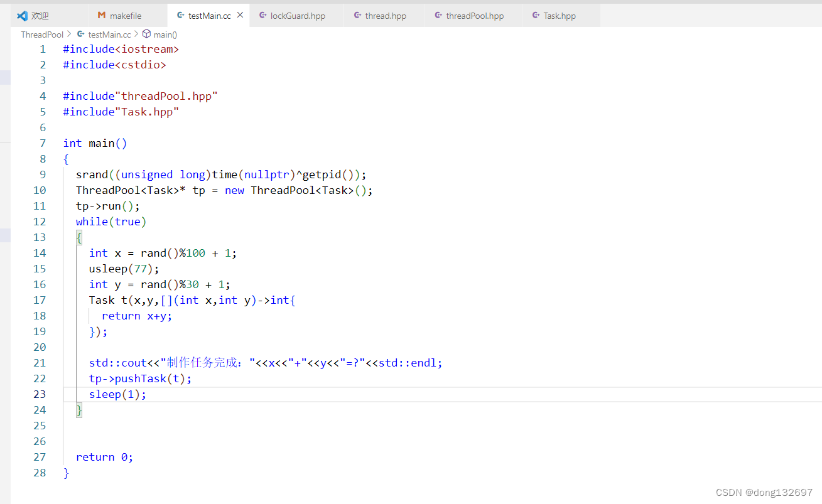
Task: Switch to the Task.hpp tab
Action: coord(561,16)
